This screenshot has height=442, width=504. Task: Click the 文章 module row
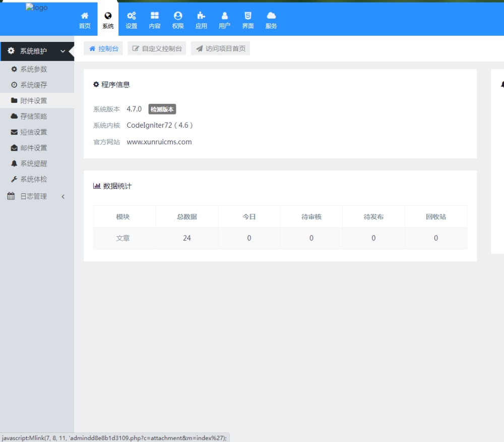pyautogui.click(x=280, y=238)
